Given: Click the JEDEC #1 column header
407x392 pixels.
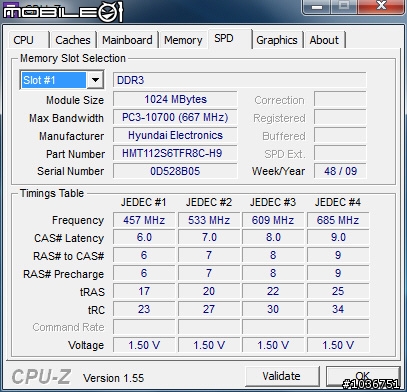Looking at the screenshot, I should [143, 202].
